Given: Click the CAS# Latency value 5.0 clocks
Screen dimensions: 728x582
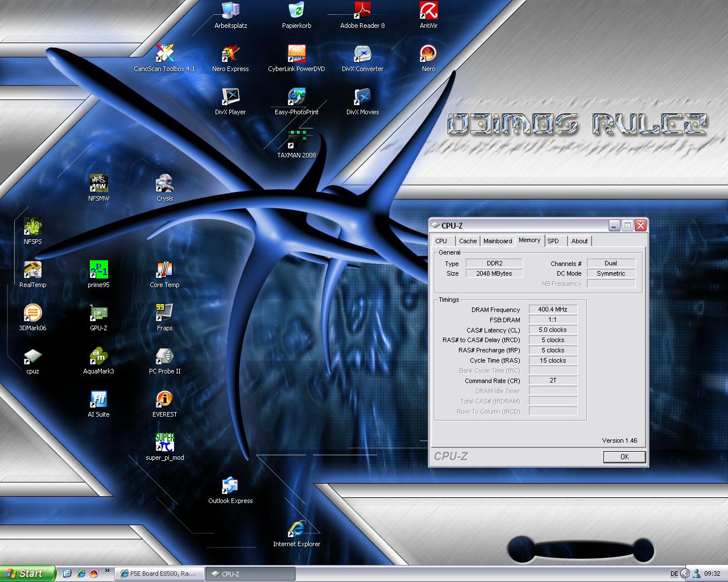Looking at the screenshot, I should pyautogui.click(x=553, y=330).
